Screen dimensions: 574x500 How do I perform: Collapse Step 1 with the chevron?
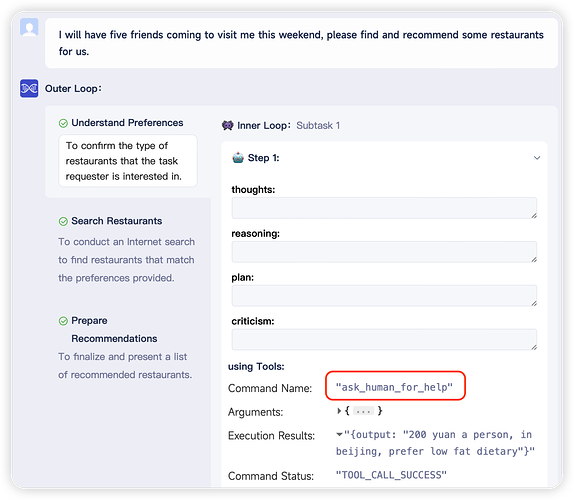click(537, 158)
